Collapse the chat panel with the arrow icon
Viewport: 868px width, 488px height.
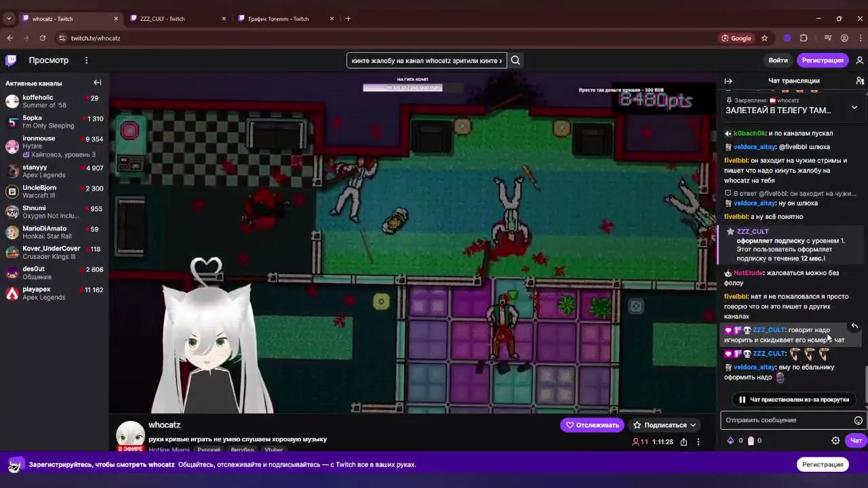728,81
